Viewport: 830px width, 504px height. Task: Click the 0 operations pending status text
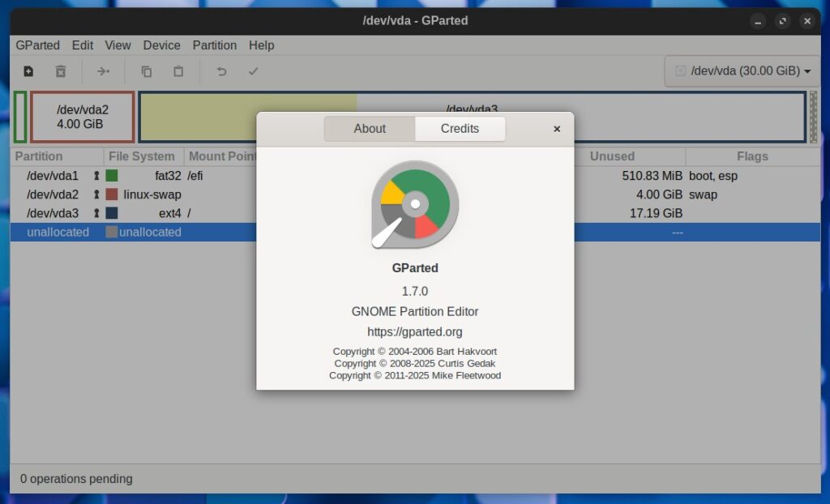(76, 479)
